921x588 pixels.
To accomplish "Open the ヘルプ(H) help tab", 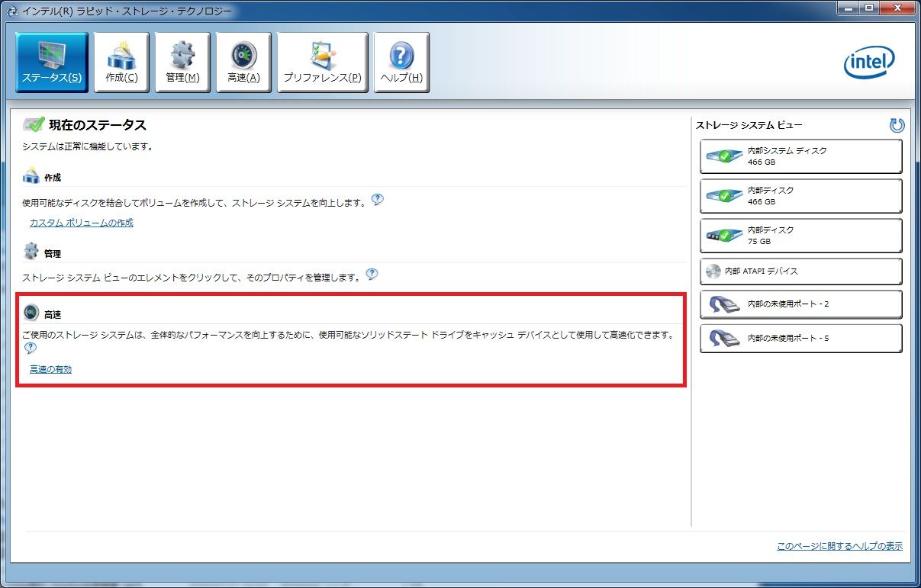I will (401, 63).
